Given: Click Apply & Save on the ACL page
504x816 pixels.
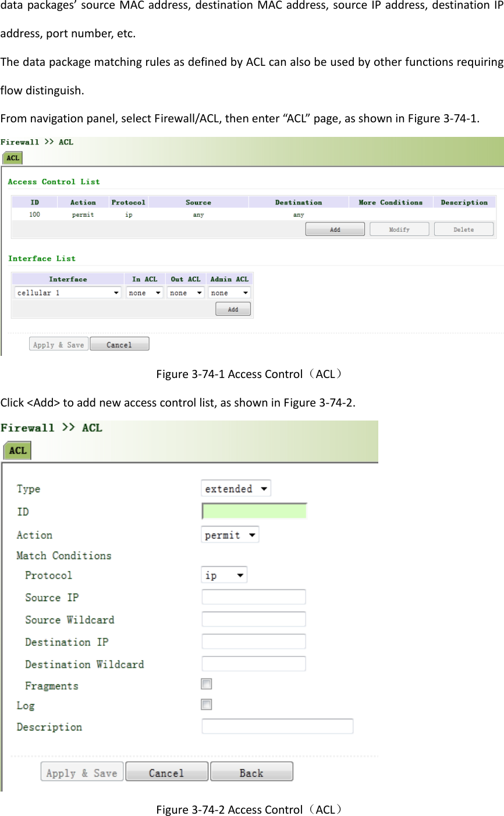Looking at the screenshot, I should click(x=58, y=344).
